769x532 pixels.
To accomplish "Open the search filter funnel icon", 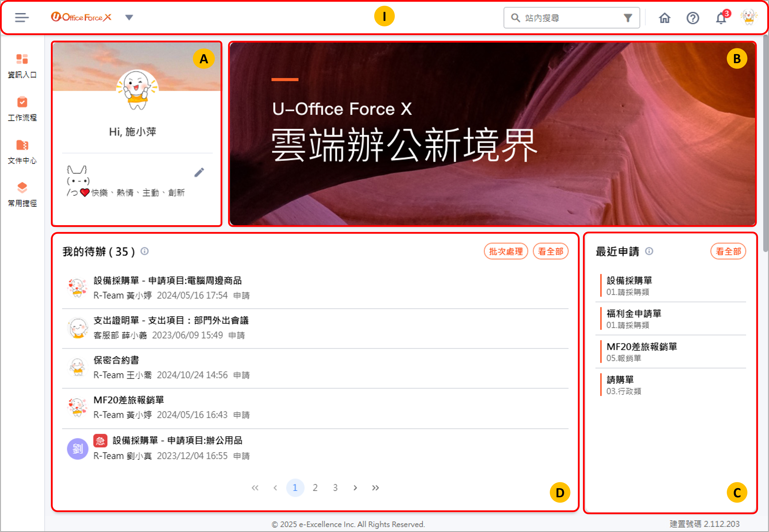I will coord(628,18).
